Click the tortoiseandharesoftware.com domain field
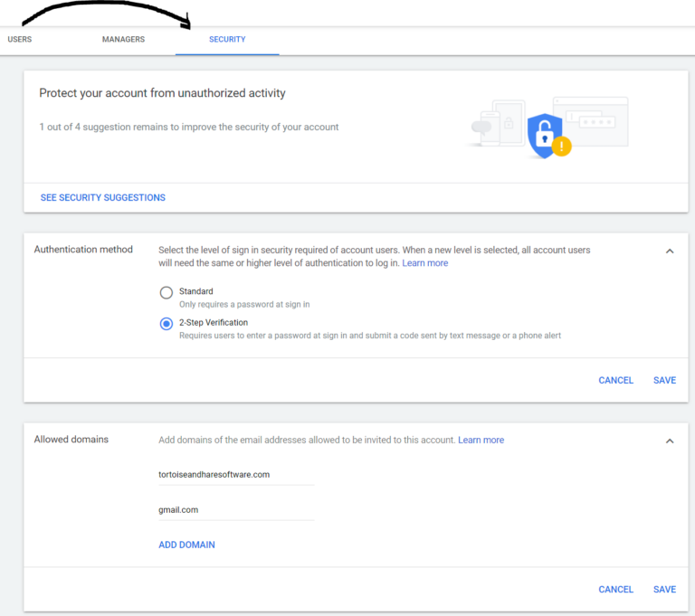695x616 pixels. pos(236,475)
